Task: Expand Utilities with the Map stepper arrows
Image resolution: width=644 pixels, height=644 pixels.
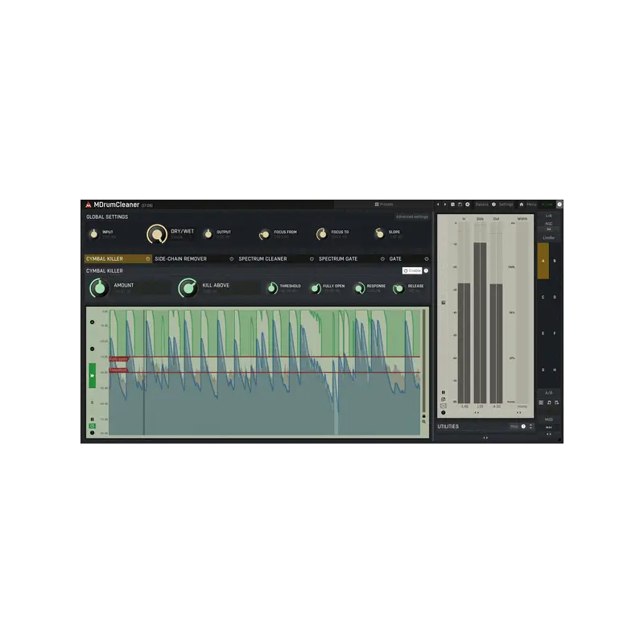Action: (x=530, y=427)
